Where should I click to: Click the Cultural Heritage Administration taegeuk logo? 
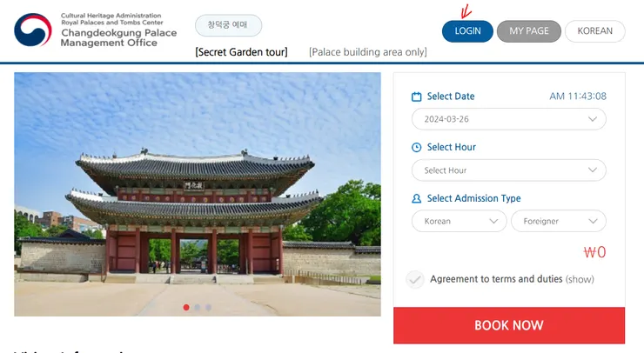(33, 30)
